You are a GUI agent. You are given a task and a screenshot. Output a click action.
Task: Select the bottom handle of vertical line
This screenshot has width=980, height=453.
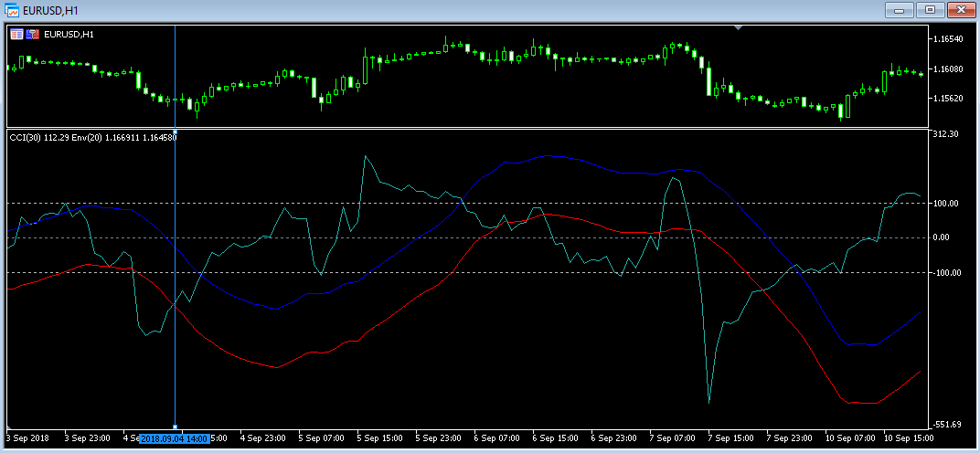pos(175,427)
